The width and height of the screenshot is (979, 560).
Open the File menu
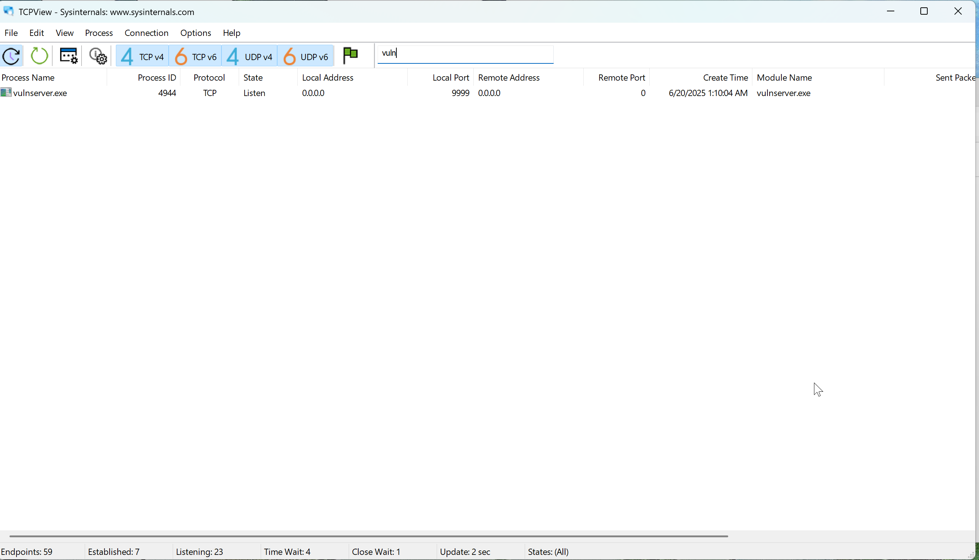[x=11, y=33]
